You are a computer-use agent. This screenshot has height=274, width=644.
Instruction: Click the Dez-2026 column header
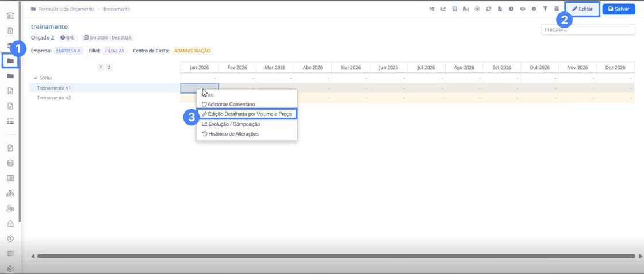pos(615,67)
